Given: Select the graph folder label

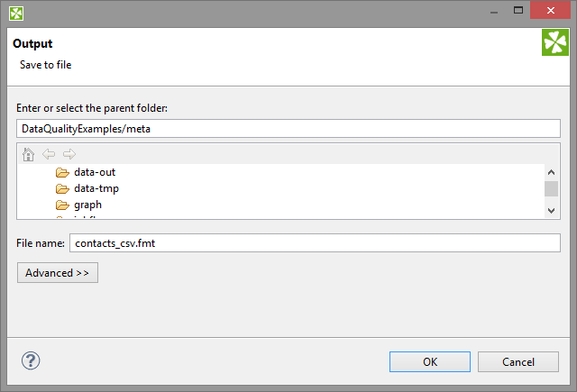Looking at the screenshot, I should [x=87, y=205].
